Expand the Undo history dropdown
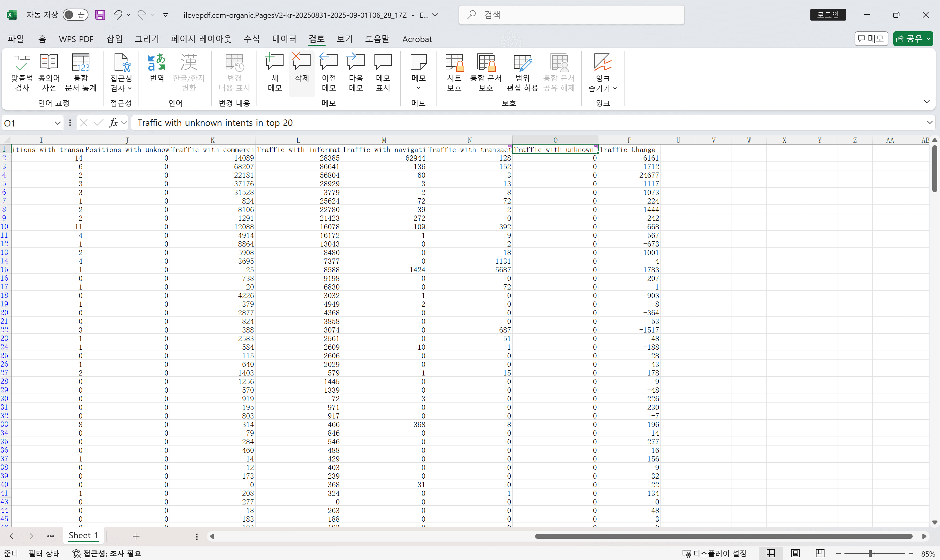The height and width of the screenshot is (560, 940). point(128,15)
